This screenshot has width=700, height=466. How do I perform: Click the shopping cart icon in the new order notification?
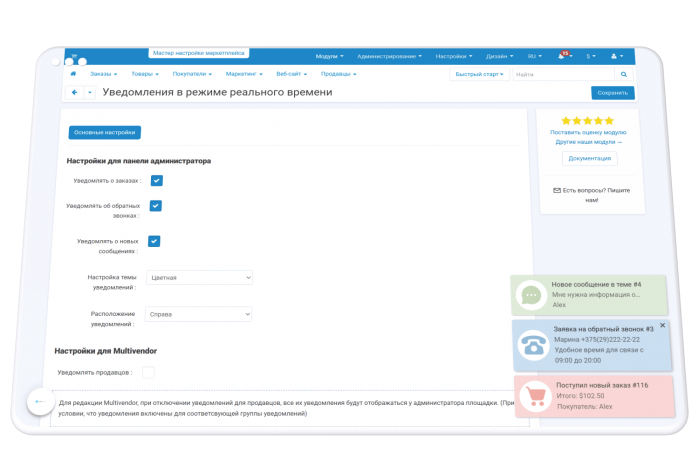pos(535,396)
